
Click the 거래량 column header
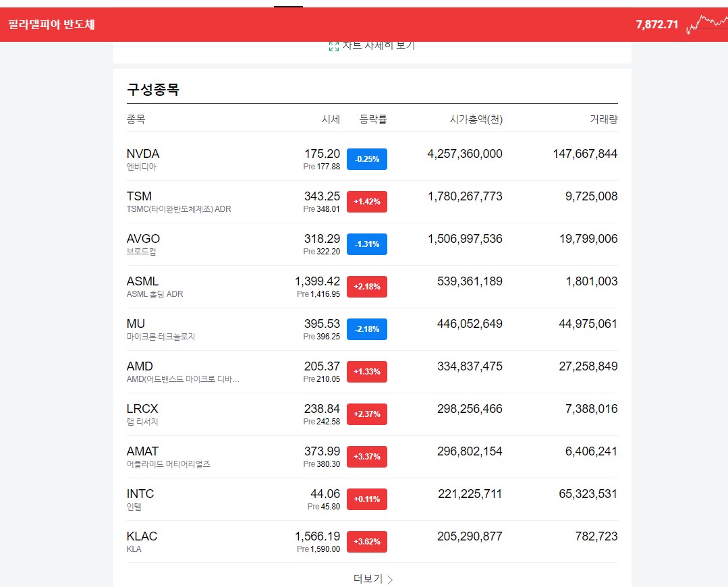tap(604, 119)
